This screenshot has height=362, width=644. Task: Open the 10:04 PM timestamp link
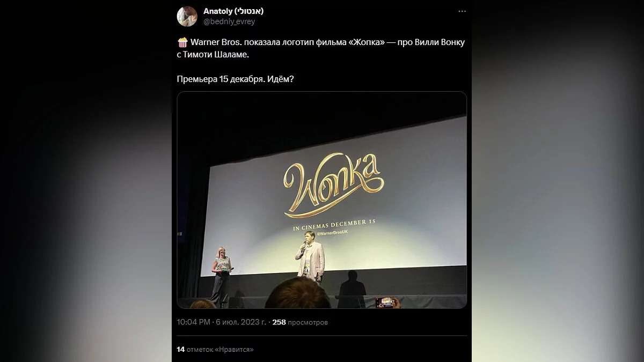193,322
